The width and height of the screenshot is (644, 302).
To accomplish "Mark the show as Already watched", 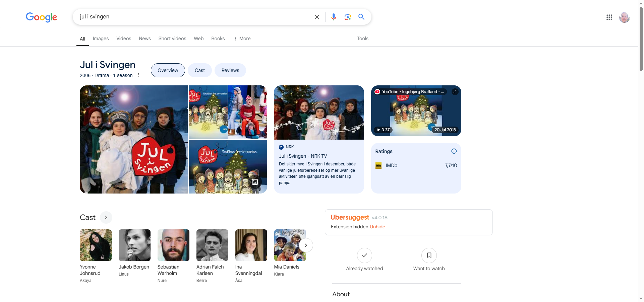I will [364, 255].
